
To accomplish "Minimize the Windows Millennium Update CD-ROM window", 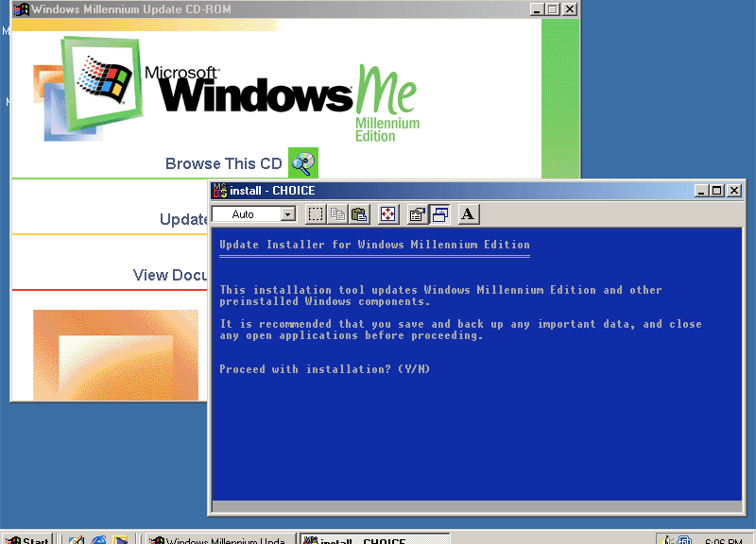I will pyautogui.click(x=537, y=9).
